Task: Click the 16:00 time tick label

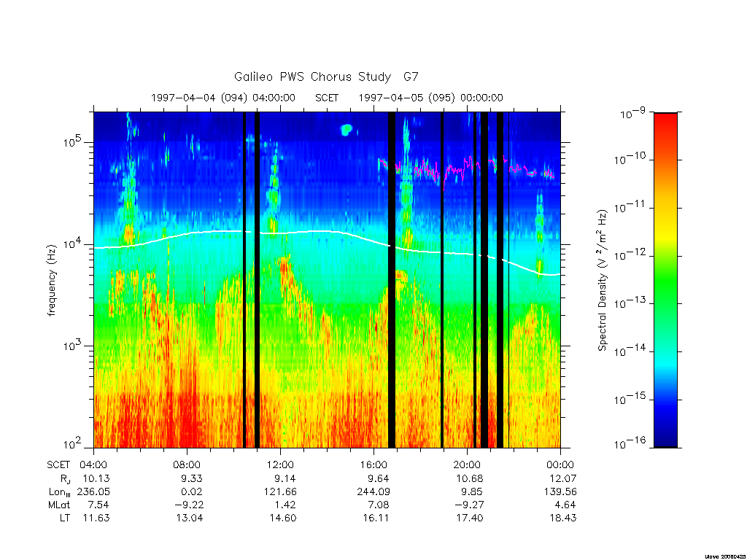Action: pos(373,464)
